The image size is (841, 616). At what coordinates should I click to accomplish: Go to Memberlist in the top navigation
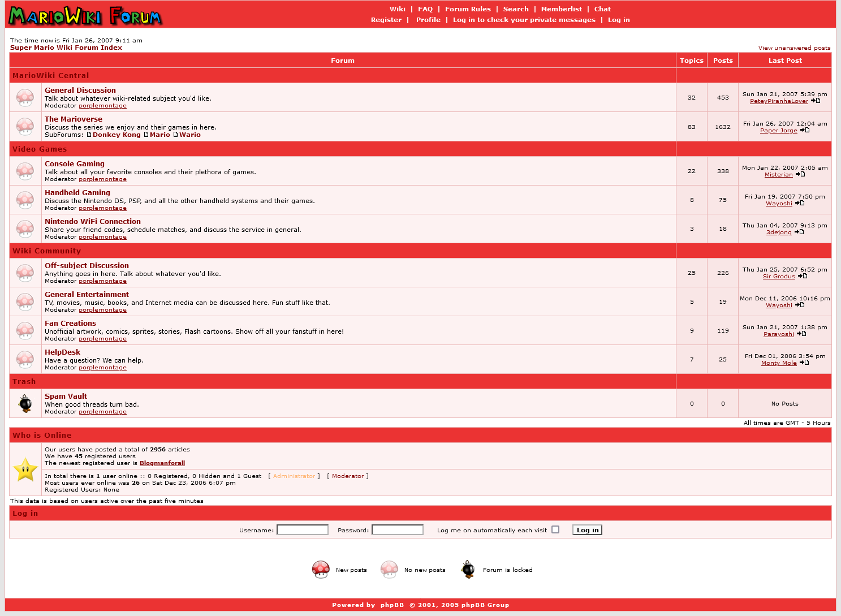(561, 9)
